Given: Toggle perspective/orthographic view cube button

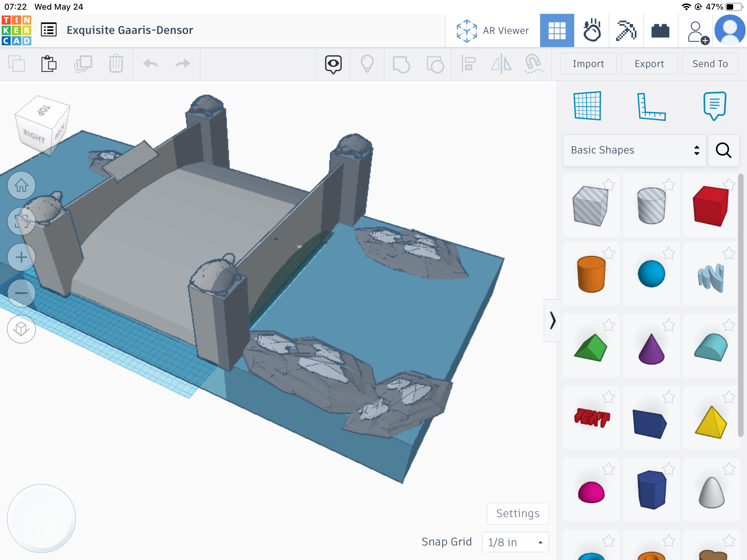Looking at the screenshot, I should pos(21,329).
